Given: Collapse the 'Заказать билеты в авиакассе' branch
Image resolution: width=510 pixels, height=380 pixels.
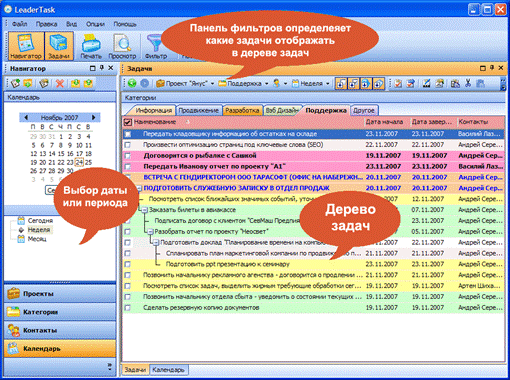Looking at the screenshot, I should tap(145, 210).
